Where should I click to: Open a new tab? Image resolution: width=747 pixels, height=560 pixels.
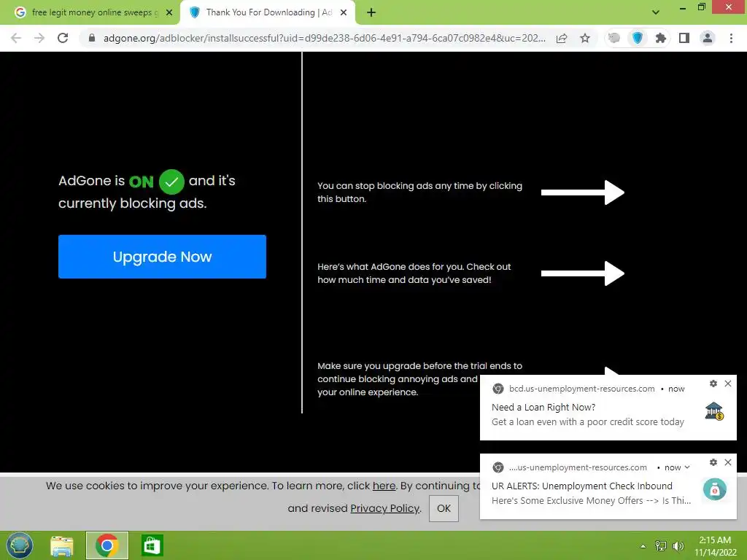coord(371,13)
